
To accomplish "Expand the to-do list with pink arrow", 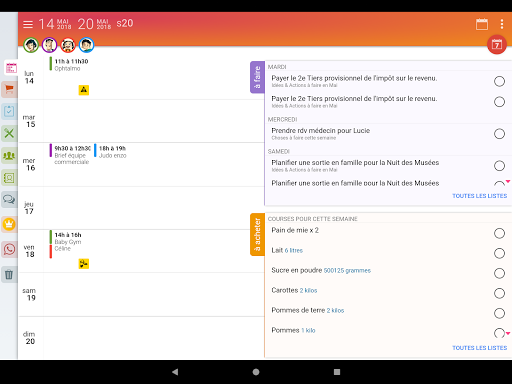I will [508, 181].
